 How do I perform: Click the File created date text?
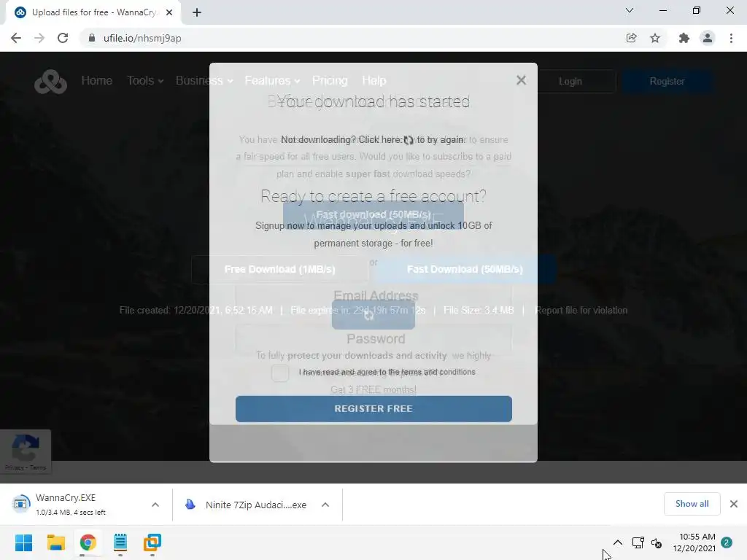click(x=196, y=311)
